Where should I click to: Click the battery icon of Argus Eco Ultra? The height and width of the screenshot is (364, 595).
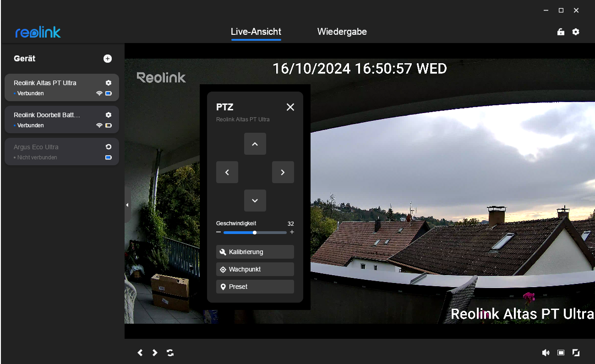coord(109,158)
